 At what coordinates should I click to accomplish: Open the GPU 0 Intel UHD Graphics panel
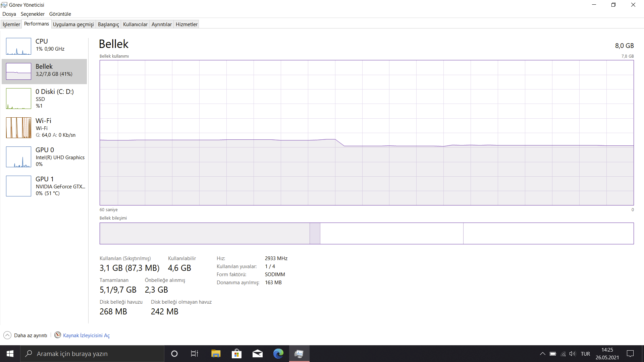pyautogui.click(x=18, y=157)
